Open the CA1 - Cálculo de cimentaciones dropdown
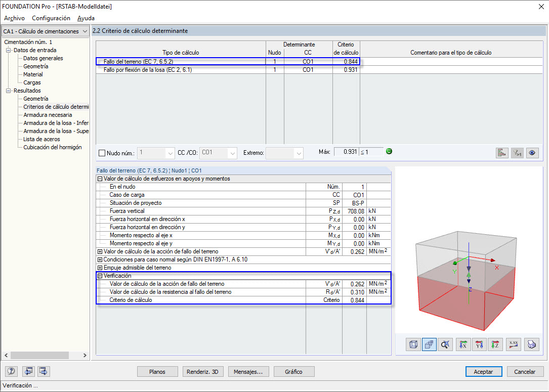 pos(46,31)
